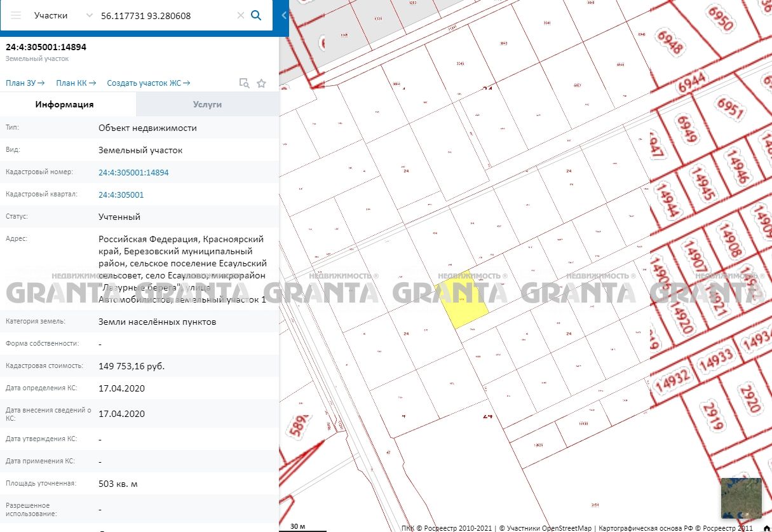This screenshot has width=772, height=532.
Task: Click Земли населённых пунктов text
Action: coord(157,322)
